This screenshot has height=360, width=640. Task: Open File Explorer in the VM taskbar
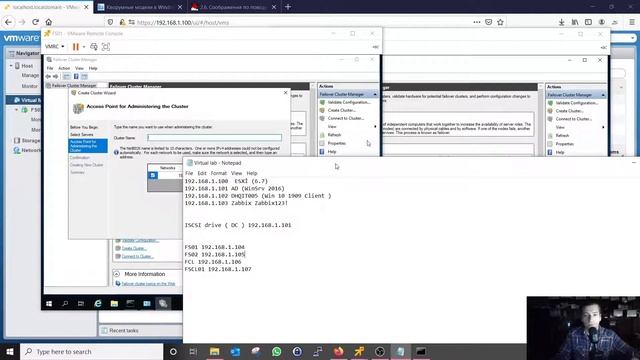(x=114, y=304)
